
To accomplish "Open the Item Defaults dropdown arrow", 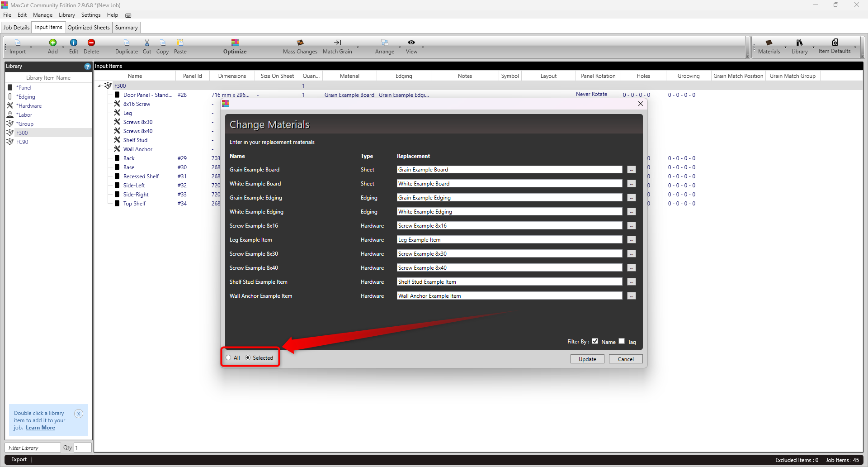I will tap(855, 47).
